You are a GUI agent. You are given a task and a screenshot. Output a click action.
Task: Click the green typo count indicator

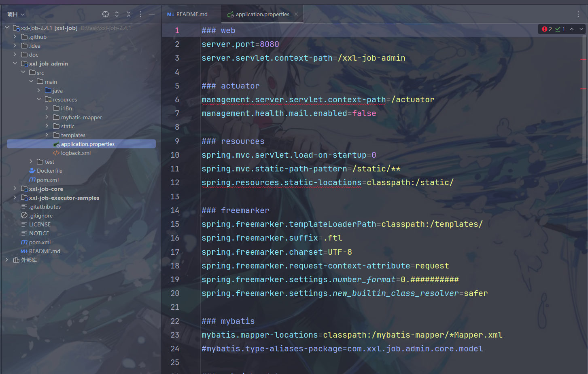[560, 29]
